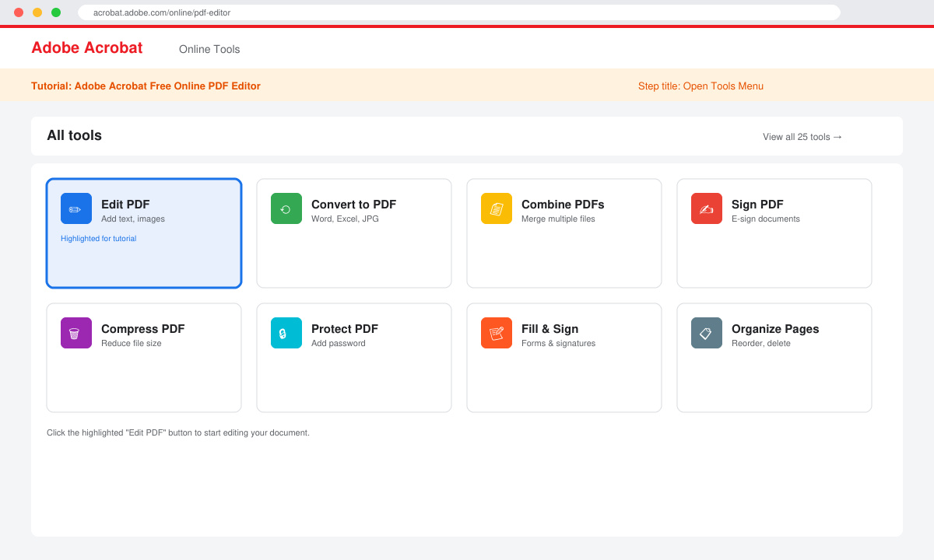Click the "Reduce file size" subtitle
The image size is (934, 560).
coord(132,344)
